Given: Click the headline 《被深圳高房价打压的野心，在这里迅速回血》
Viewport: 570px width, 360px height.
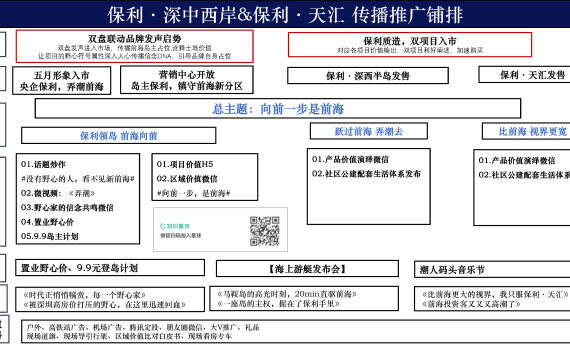Looking at the screenshot, I should click(104, 304).
